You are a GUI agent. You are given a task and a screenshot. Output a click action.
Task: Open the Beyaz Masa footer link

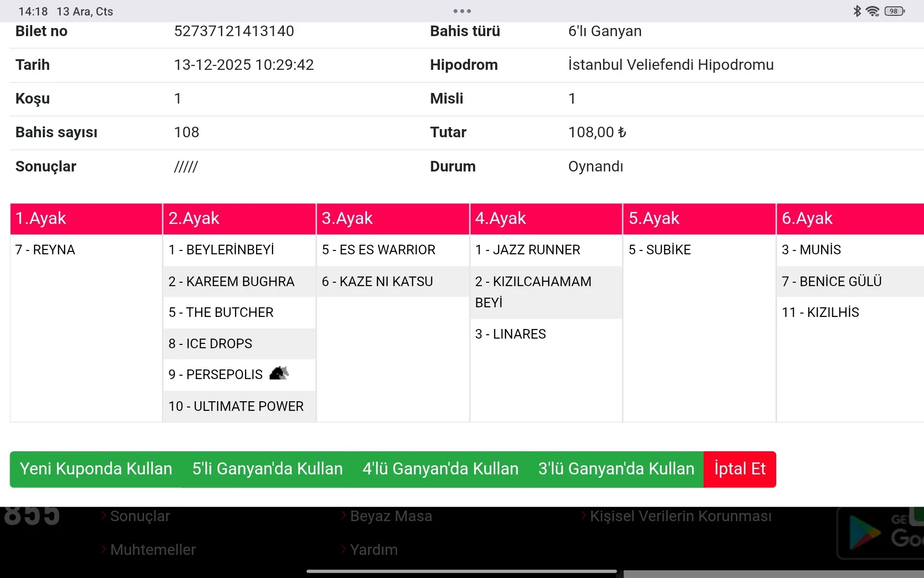click(x=391, y=516)
